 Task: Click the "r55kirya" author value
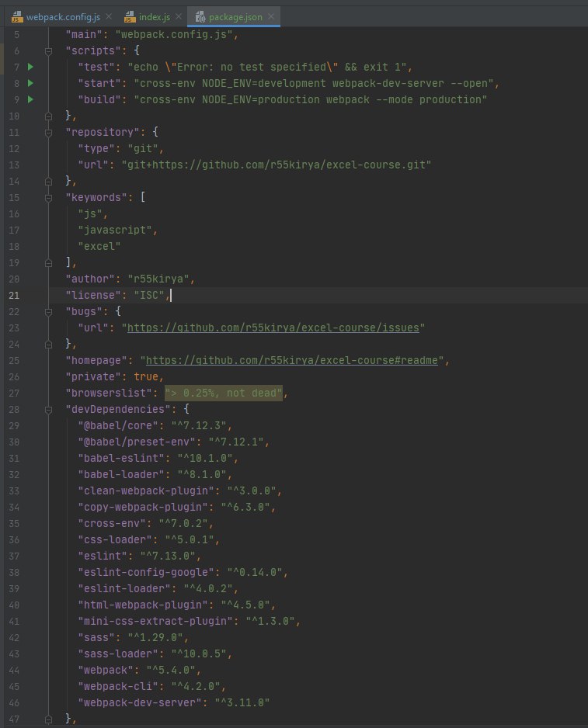(x=158, y=279)
